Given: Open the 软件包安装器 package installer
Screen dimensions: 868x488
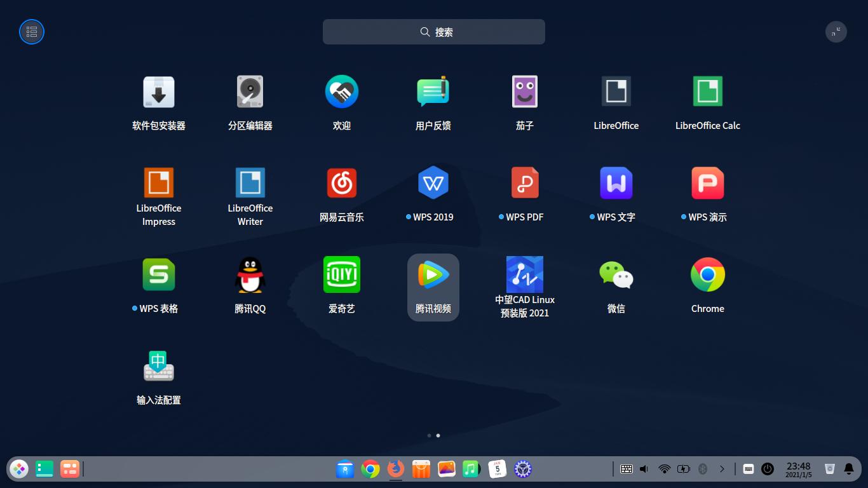Looking at the screenshot, I should pyautogui.click(x=158, y=92).
